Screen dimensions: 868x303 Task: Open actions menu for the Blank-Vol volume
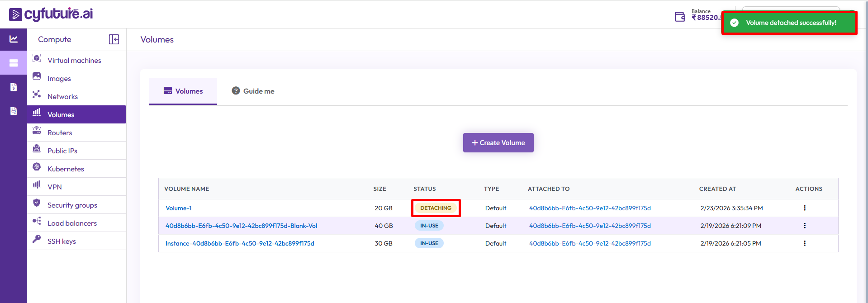click(x=804, y=226)
